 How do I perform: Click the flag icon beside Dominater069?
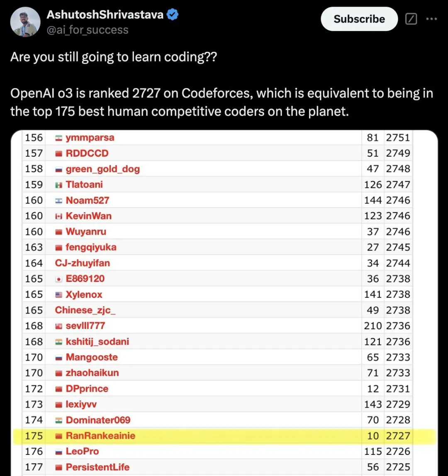pyautogui.click(x=59, y=420)
